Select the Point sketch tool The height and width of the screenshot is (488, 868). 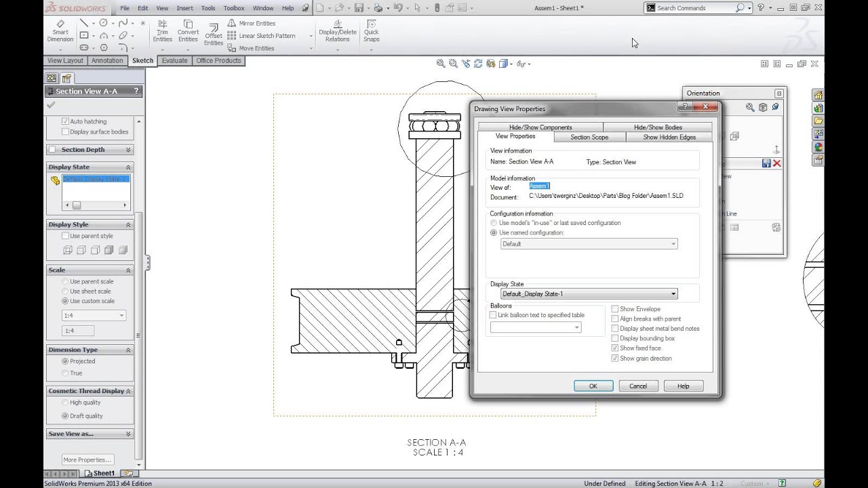142,23
